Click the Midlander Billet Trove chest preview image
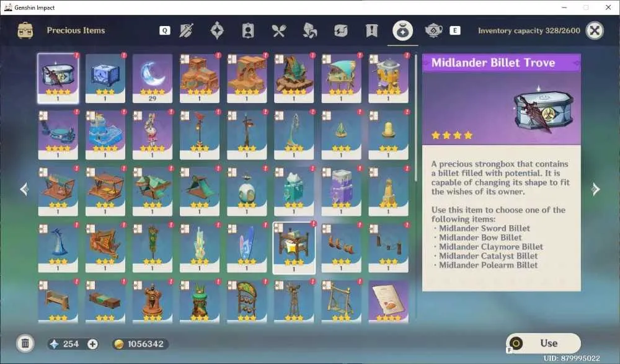 543,109
